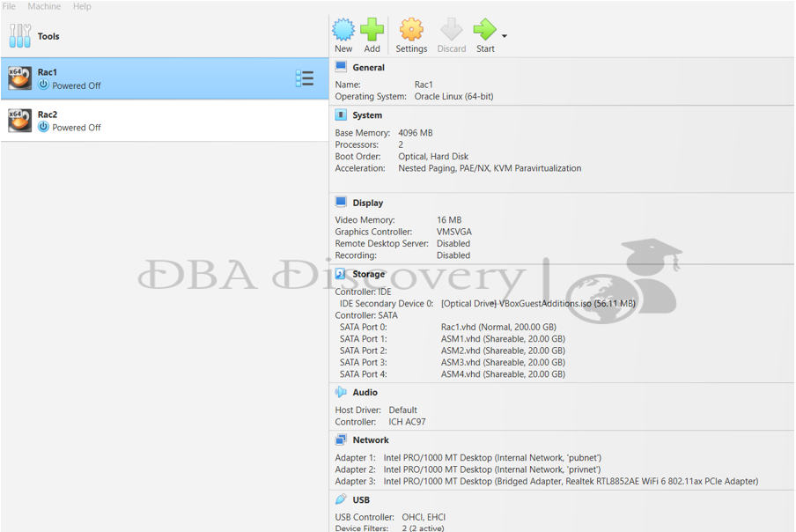
Task: Click Recording Disabled value
Action: [453, 255]
